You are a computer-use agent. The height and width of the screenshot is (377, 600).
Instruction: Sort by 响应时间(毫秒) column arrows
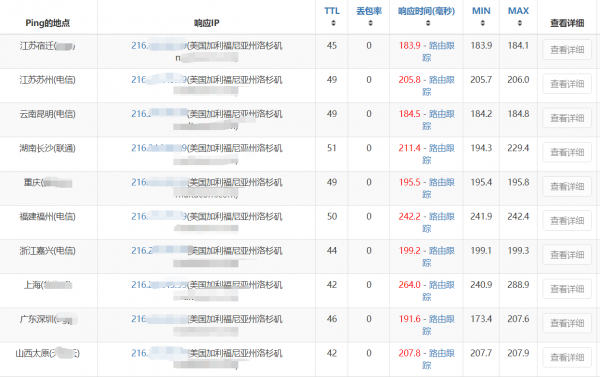(x=428, y=23)
